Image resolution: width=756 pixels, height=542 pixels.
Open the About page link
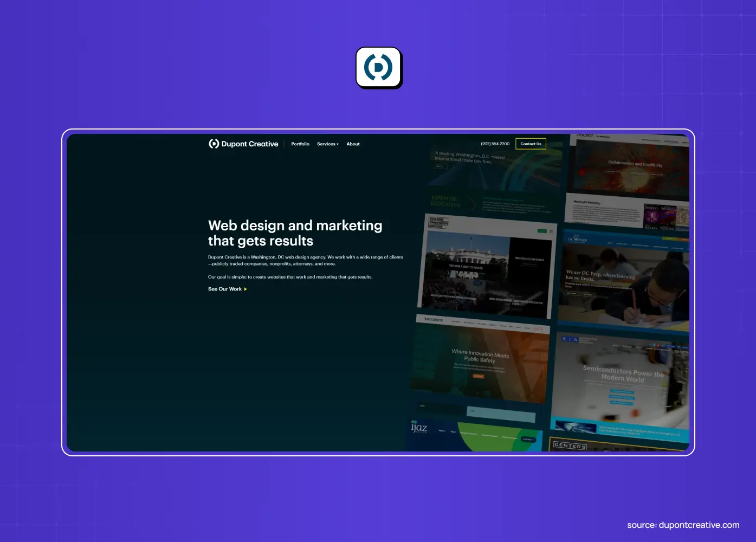tap(353, 144)
